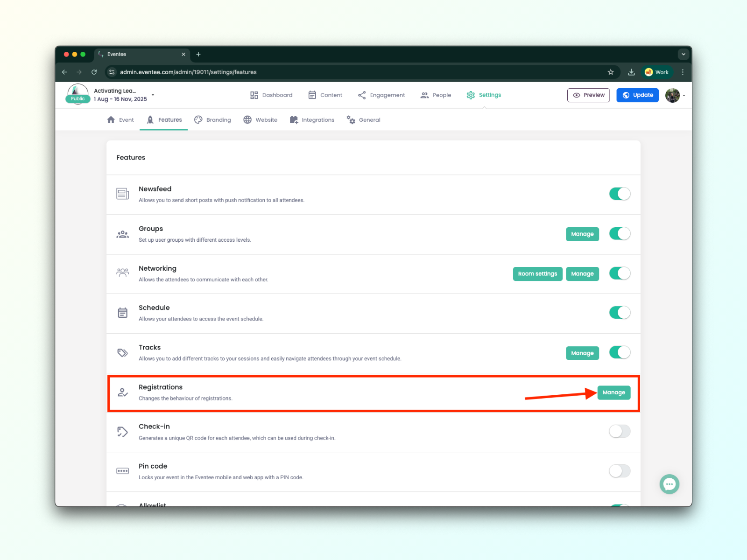This screenshot has width=747, height=560.
Task: Click the Check-in ticket icon
Action: point(122,432)
